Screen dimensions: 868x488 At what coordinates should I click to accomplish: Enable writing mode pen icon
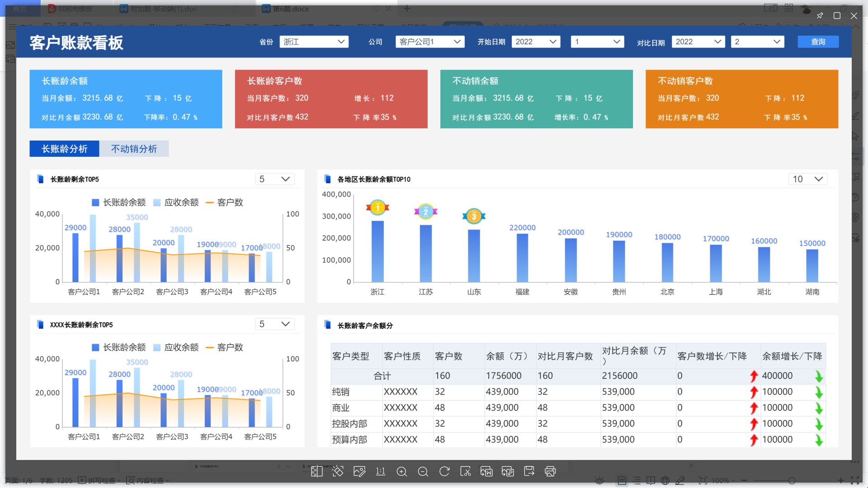click(x=680, y=481)
